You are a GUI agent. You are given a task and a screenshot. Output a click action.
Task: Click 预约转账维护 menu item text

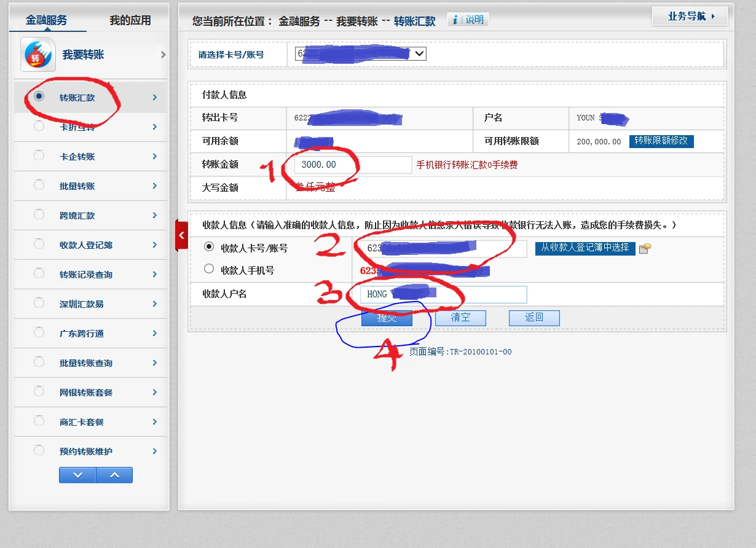86,452
